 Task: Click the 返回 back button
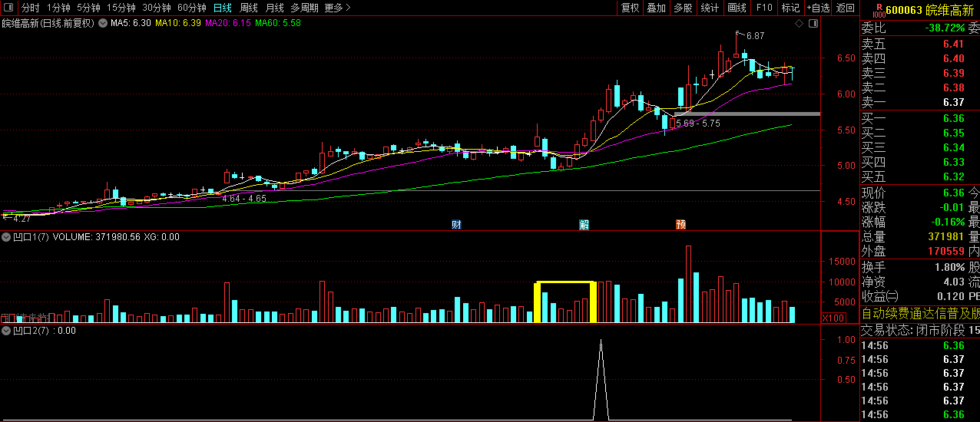(845, 8)
